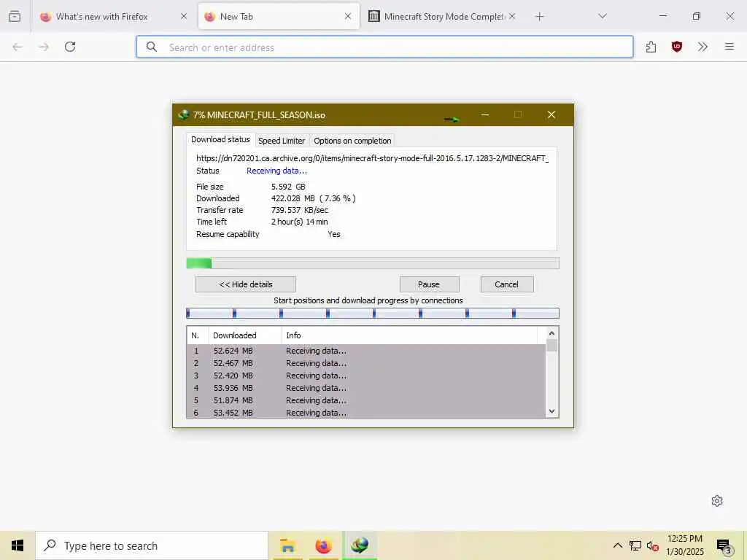Viewport: 747px width, 560px height.
Task: Click the search magnifier in address bar
Action: (152, 47)
